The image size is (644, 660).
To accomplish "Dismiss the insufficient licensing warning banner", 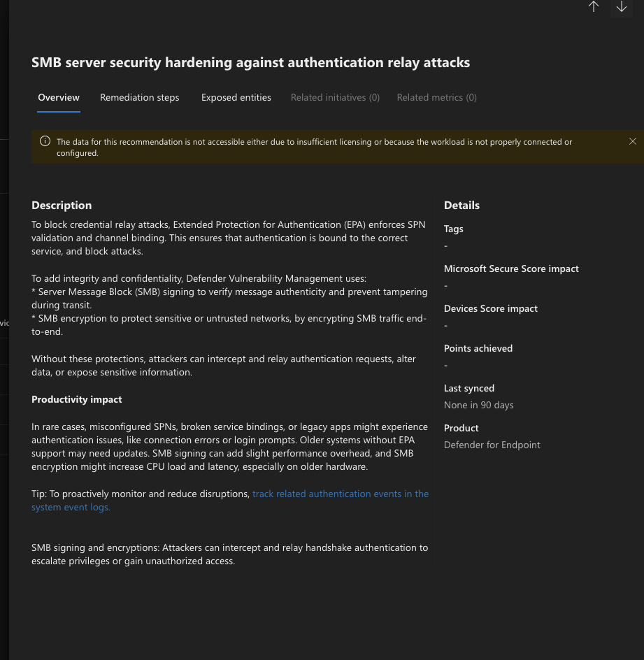I will (x=633, y=141).
